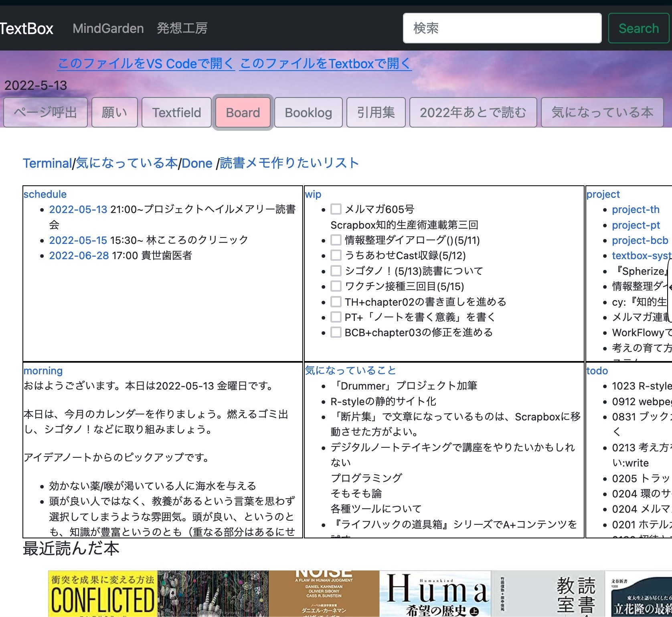The image size is (672, 617).
Task: Open the 引用集 tab
Action: (376, 113)
